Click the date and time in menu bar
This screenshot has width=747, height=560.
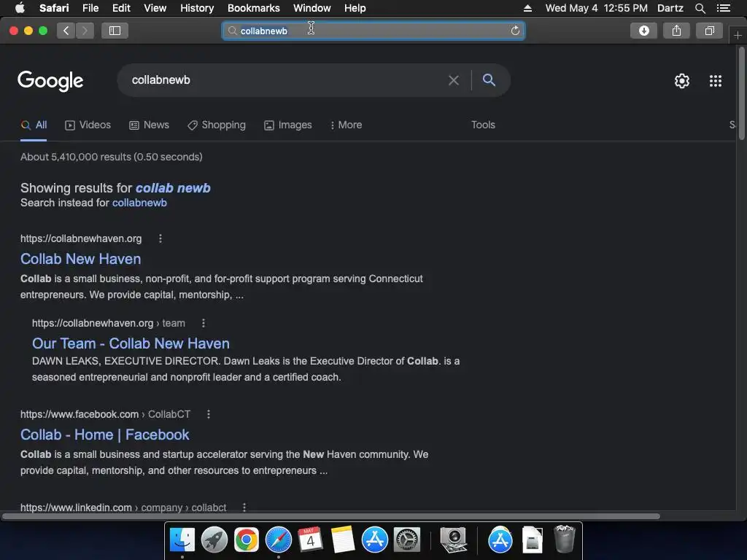[x=597, y=8]
